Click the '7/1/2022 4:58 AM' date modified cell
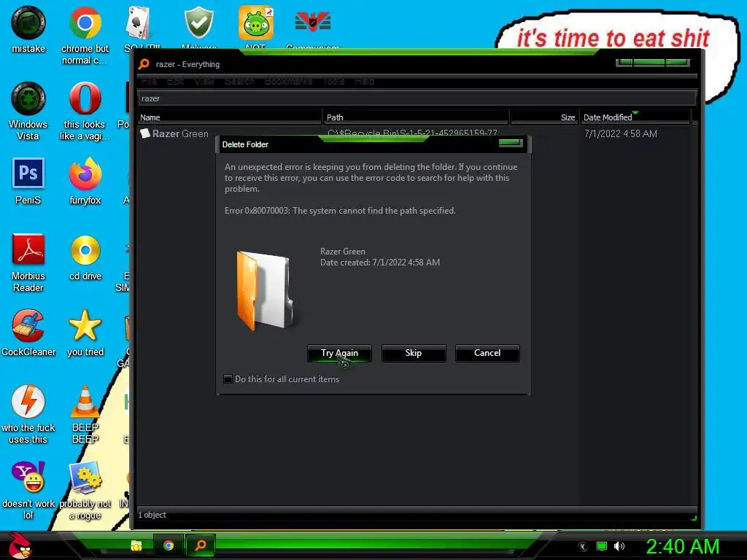 tap(621, 134)
